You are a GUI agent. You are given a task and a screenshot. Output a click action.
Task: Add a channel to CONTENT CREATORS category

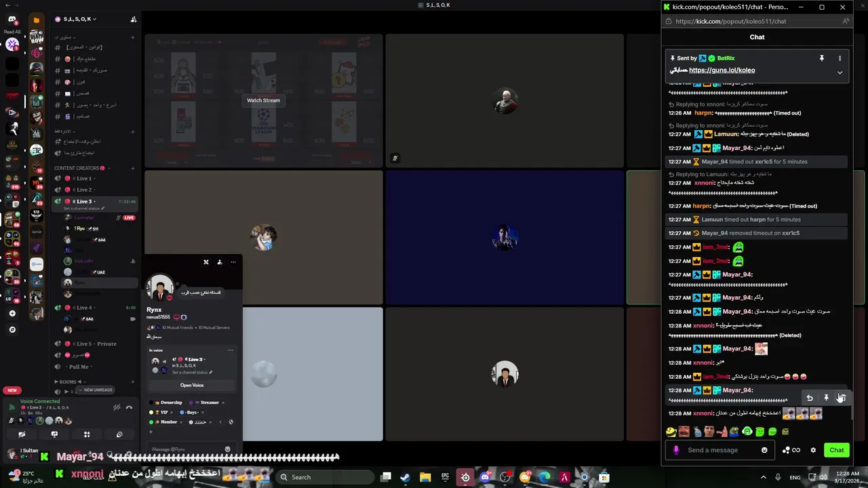(x=133, y=168)
